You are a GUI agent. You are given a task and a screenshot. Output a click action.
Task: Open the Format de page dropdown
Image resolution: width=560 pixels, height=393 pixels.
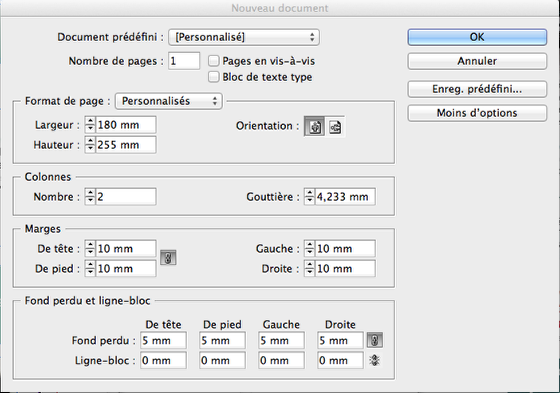(169, 101)
